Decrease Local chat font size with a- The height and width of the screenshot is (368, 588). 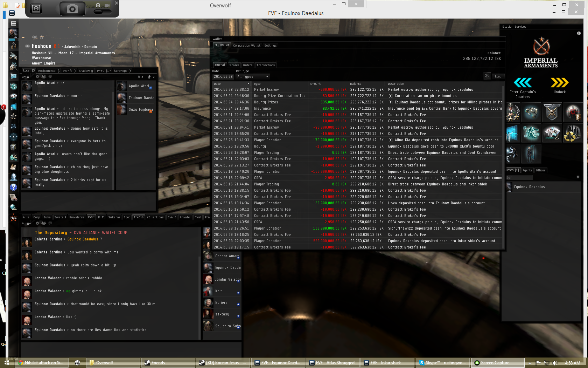[24, 77]
